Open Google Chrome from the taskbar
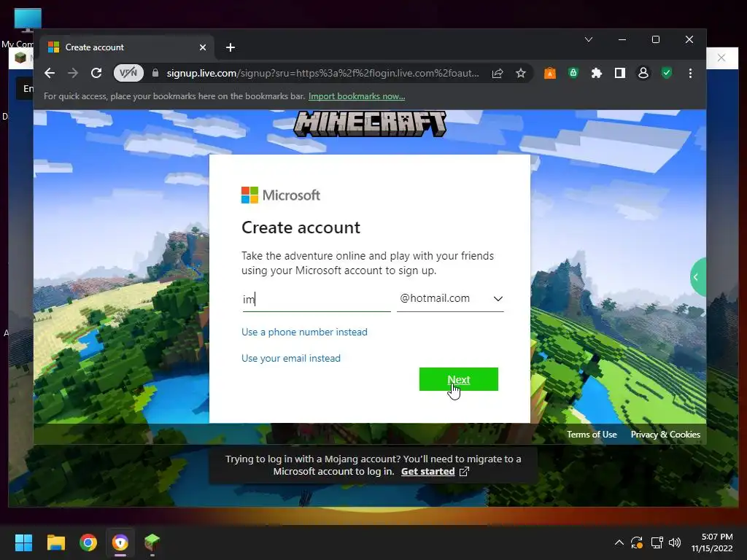The height and width of the screenshot is (560, 747). (x=88, y=542)
